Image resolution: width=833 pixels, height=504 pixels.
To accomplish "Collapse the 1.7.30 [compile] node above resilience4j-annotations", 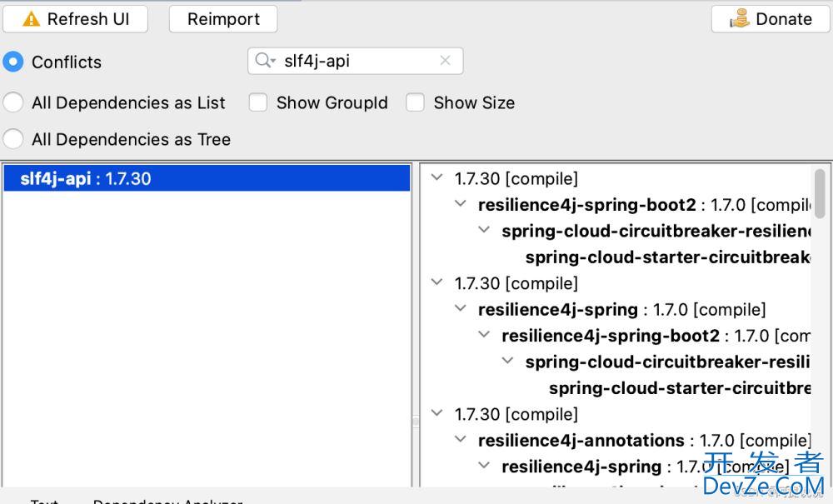I will [x=436, y=412].
